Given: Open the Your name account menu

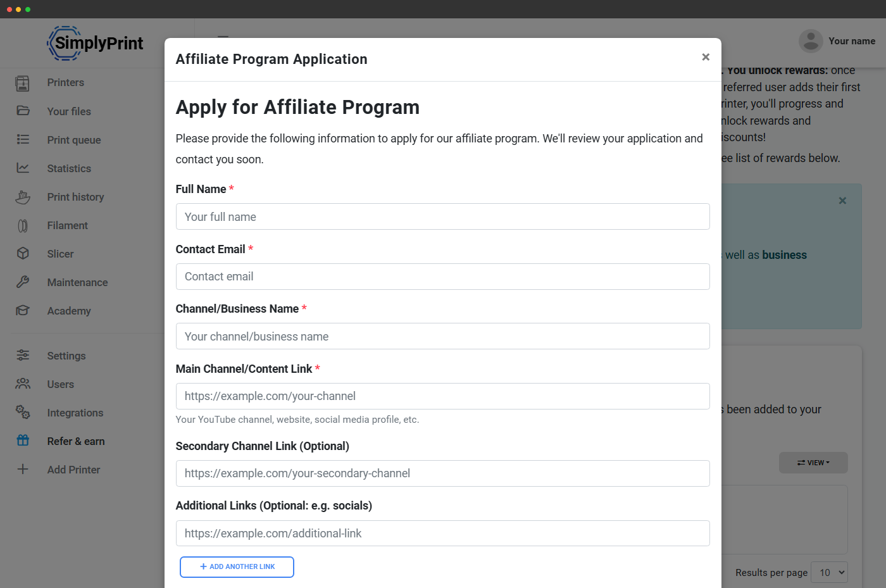Looking at the screenshot, I should pyautogui.click(x=837, y=41).
